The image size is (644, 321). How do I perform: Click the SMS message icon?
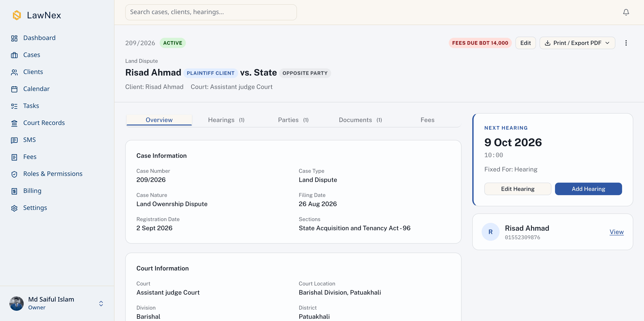tap(14, 140)
